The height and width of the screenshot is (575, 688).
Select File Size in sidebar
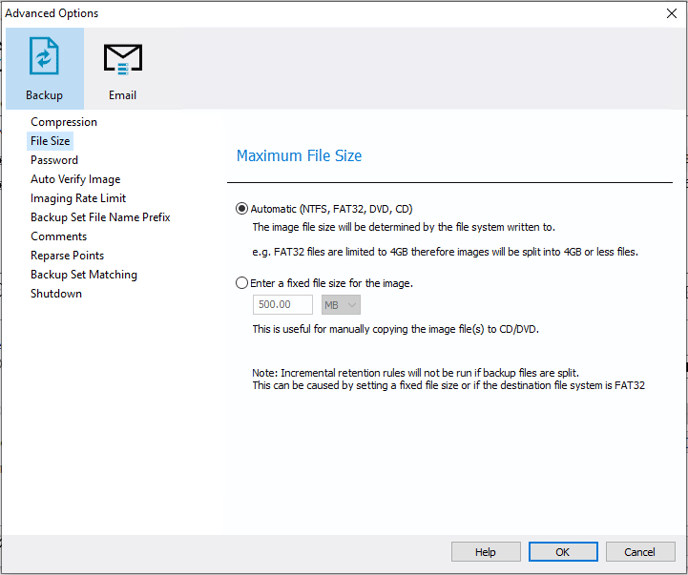pyautogui.click(x=50, y=141)
